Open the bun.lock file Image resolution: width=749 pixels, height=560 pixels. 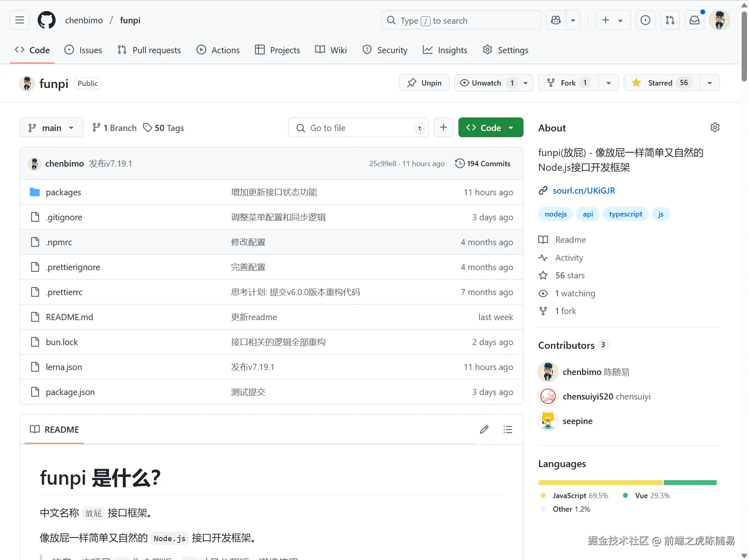62,342
